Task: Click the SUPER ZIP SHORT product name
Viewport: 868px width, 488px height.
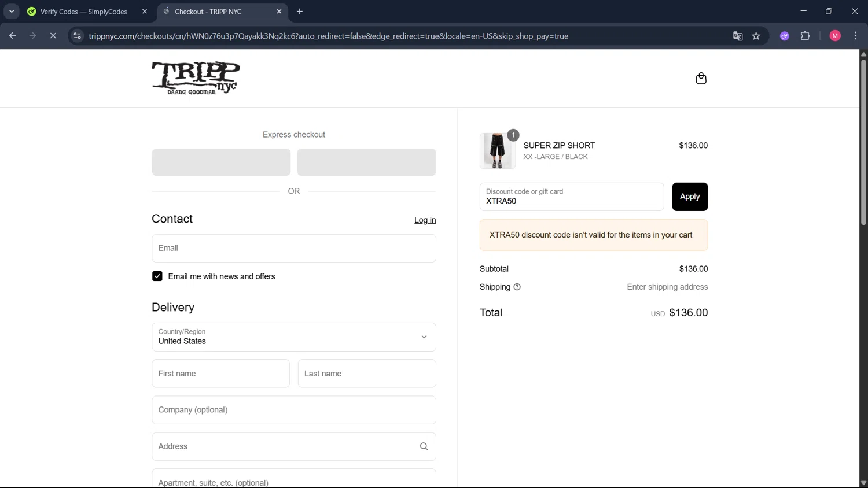Action: pos(559,146)
